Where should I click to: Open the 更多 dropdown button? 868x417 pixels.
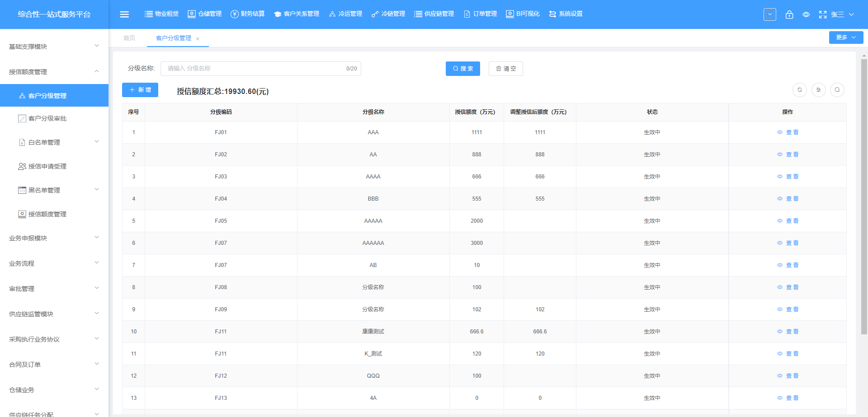(x=846, y=37)
